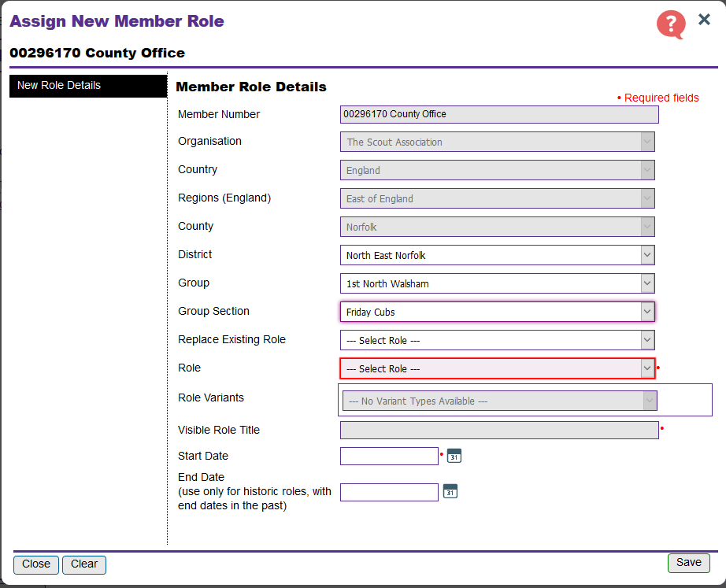Open the Replace Existing Role dropdown
The width and height of the screenshot is (726, 588).
497,340
